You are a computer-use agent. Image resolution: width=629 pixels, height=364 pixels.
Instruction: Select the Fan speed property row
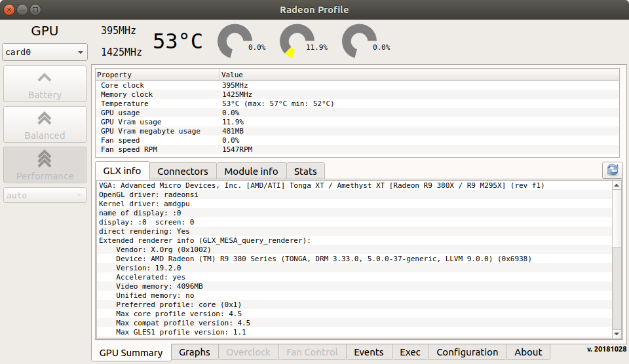pos(358,140)
